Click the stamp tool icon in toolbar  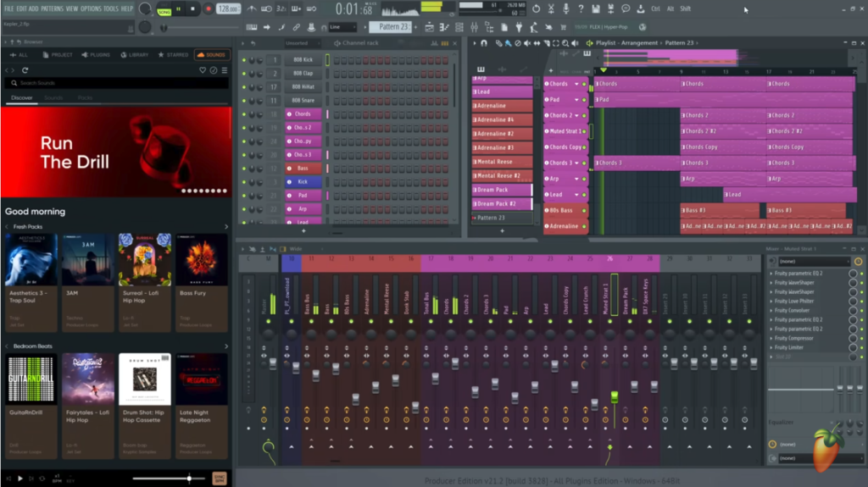click(311, 27)
